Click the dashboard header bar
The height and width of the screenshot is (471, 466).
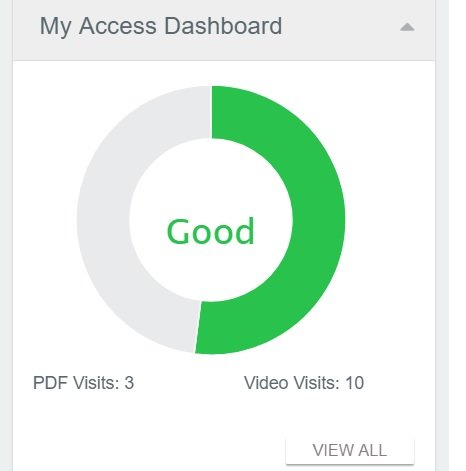click(x=224, y=30)
